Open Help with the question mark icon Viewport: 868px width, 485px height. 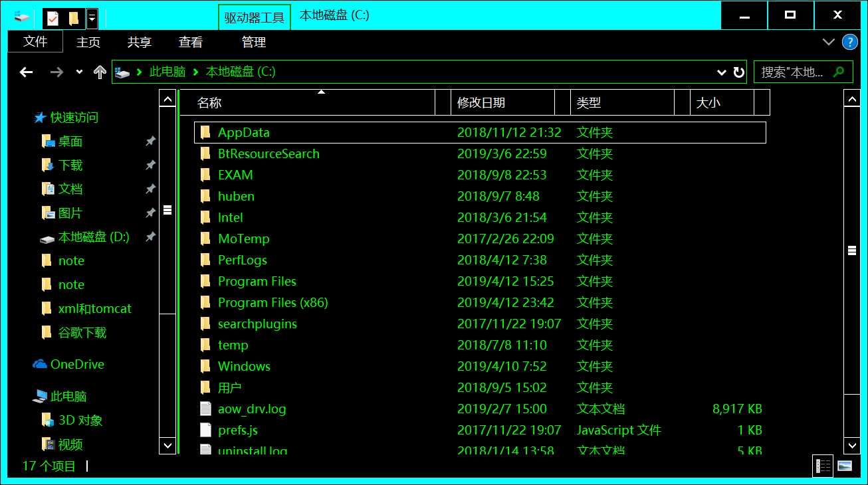[x=849, y=42]
